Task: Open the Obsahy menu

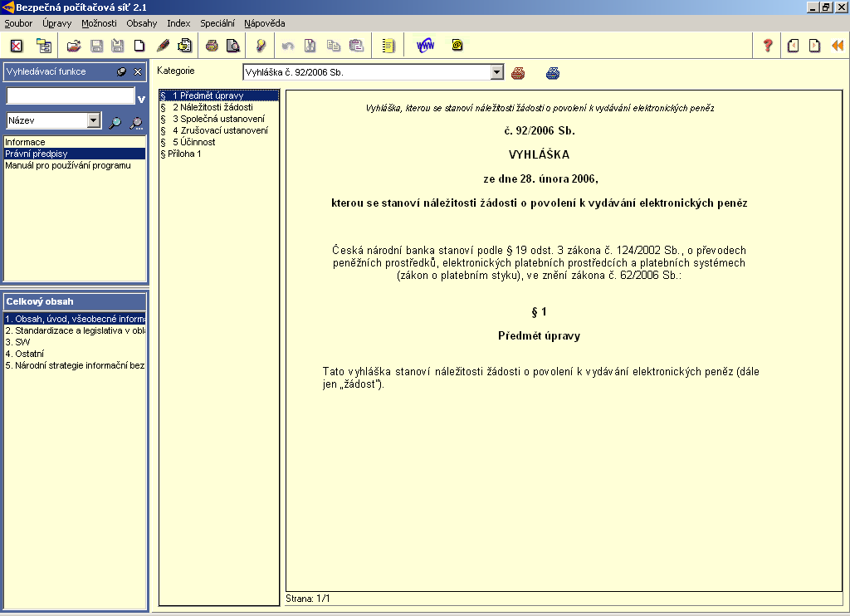Action: pos(141,23)
